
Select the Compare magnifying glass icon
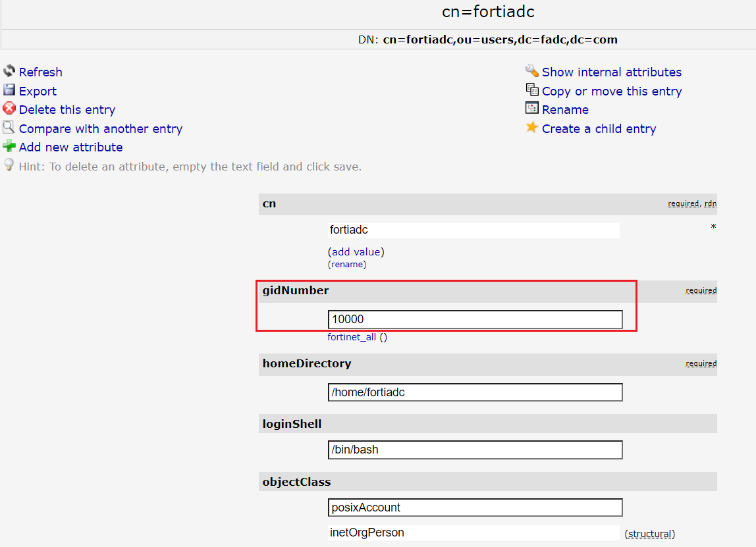click(x=9, y=128)
